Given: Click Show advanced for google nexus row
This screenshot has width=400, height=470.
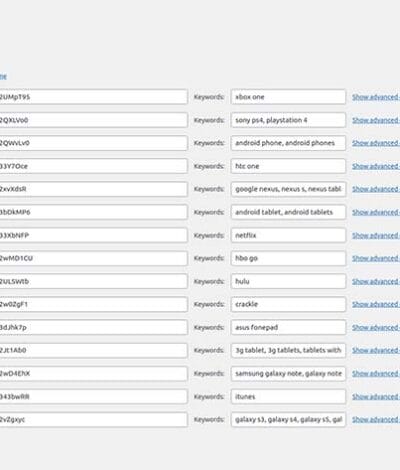Looking at the screenshot, I should point(376,189).
